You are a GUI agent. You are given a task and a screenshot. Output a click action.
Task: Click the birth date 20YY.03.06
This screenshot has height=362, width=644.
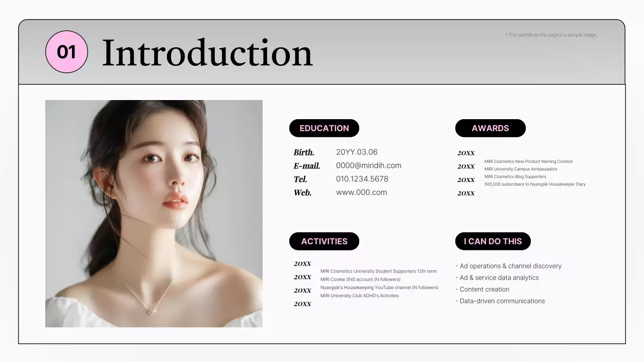point(356,152)
